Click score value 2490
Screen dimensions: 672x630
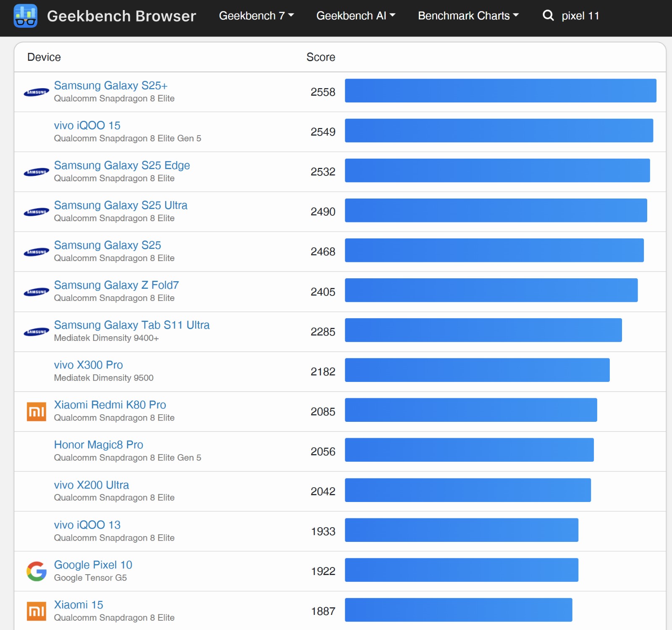[x=323, y=212]
